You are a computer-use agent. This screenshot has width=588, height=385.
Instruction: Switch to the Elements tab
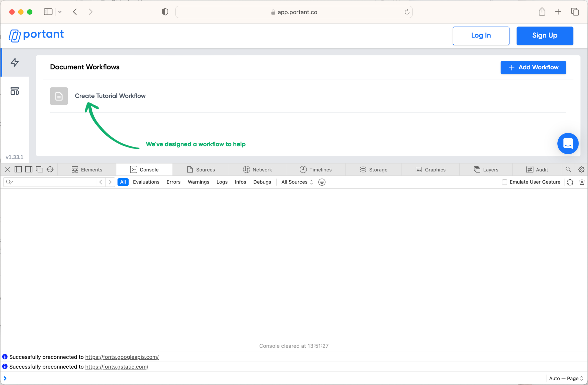pyautogui.click(x=87, y=170)
